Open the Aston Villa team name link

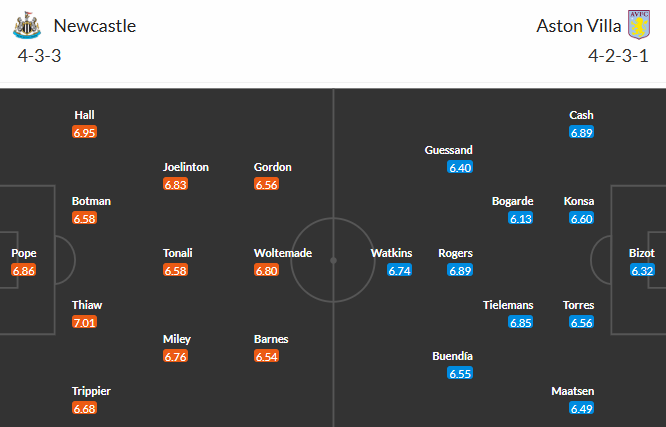point(578,26)
